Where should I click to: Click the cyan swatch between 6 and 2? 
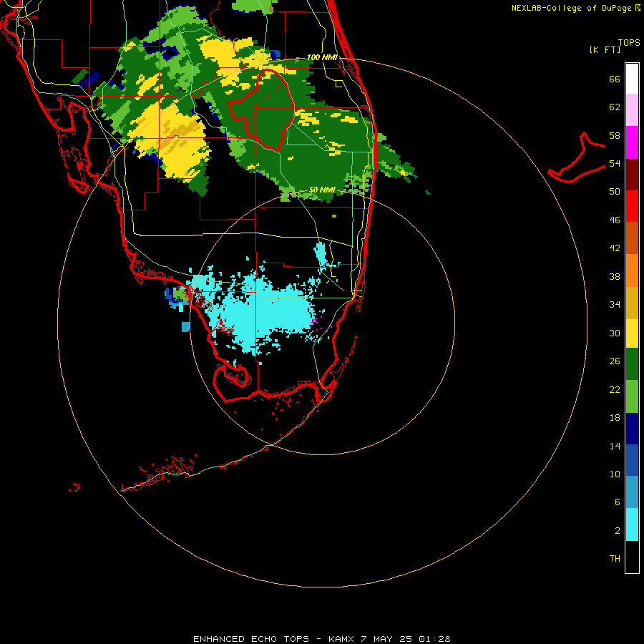632,525
